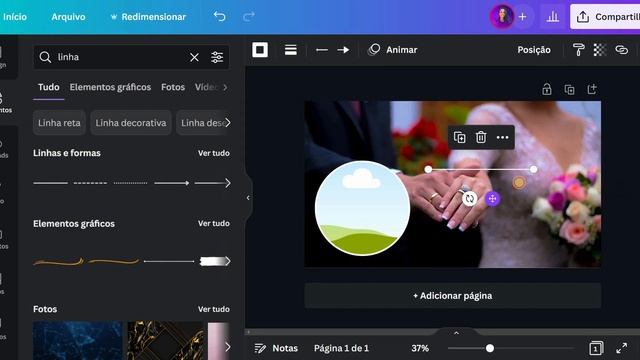Change the line start style icon
The height and width of the screenshot is (360, 640).
point(322,50)
